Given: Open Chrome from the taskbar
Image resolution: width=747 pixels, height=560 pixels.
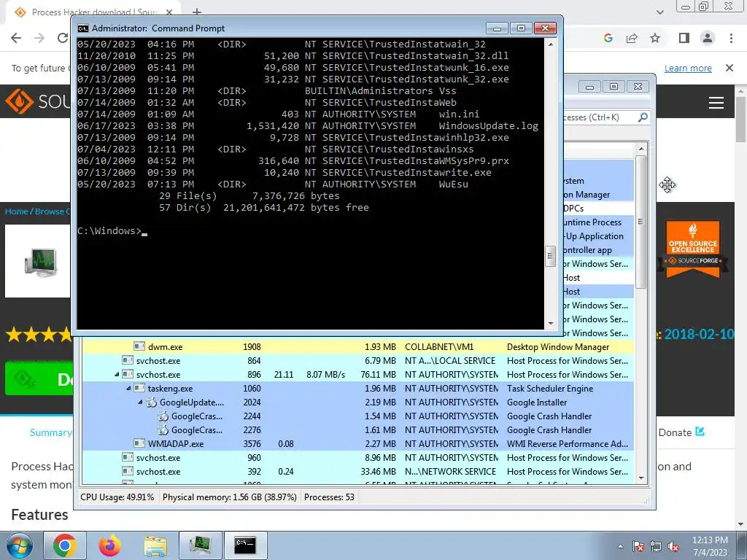Looking at the screenshot, I should click(x=65, y=545).
